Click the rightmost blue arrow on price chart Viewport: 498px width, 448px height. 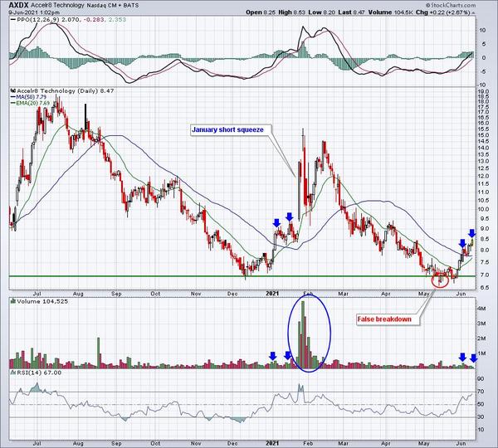[x=471, y=234]
